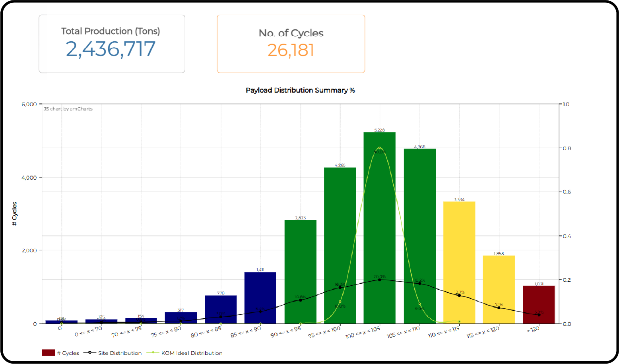Click the Site Distribution point labeled 20.0%
619x364 pixels.
coord(380,280)
